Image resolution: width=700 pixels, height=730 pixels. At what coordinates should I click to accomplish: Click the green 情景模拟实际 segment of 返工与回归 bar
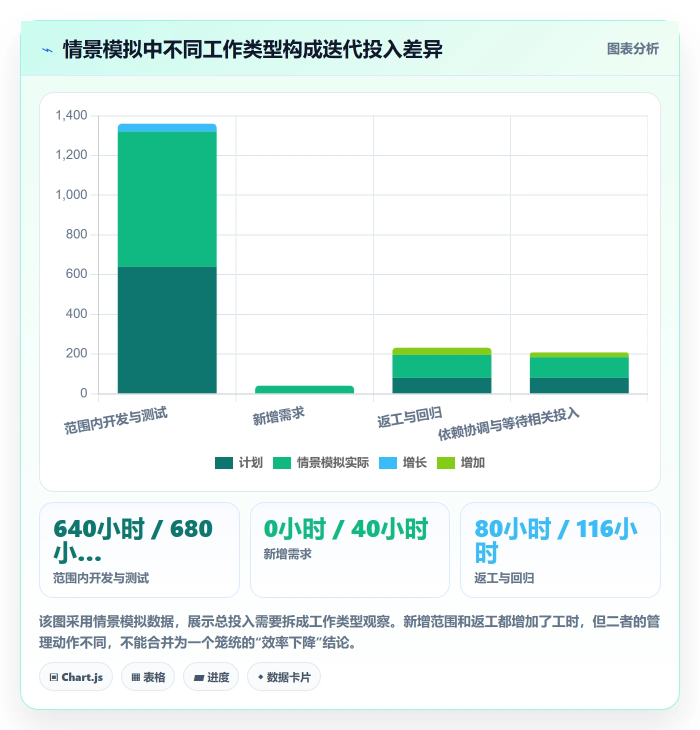click(442, 366)
